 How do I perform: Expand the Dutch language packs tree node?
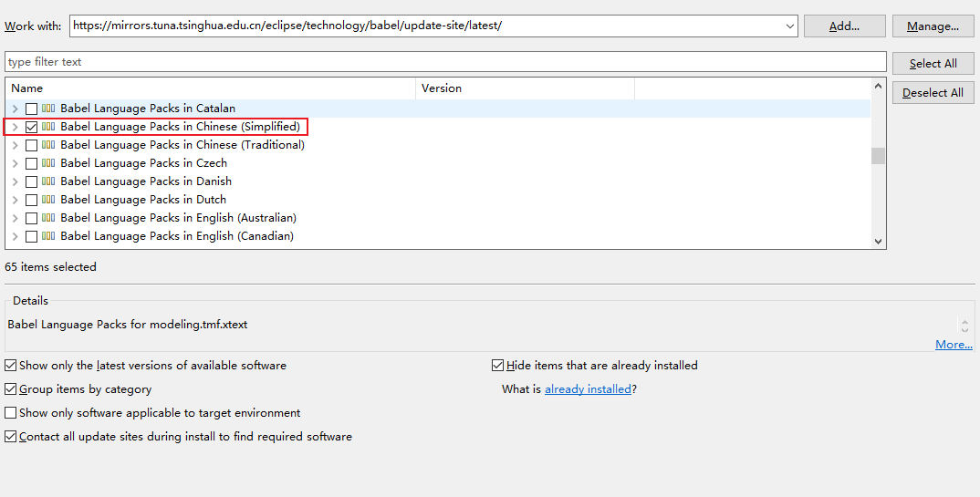(15, 200)
